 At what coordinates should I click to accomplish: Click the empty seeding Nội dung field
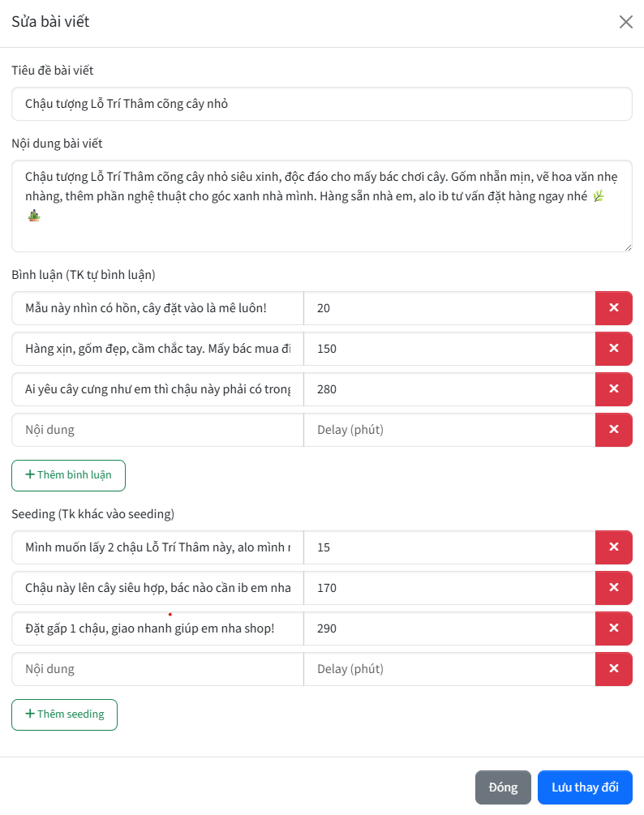[157, 668]
